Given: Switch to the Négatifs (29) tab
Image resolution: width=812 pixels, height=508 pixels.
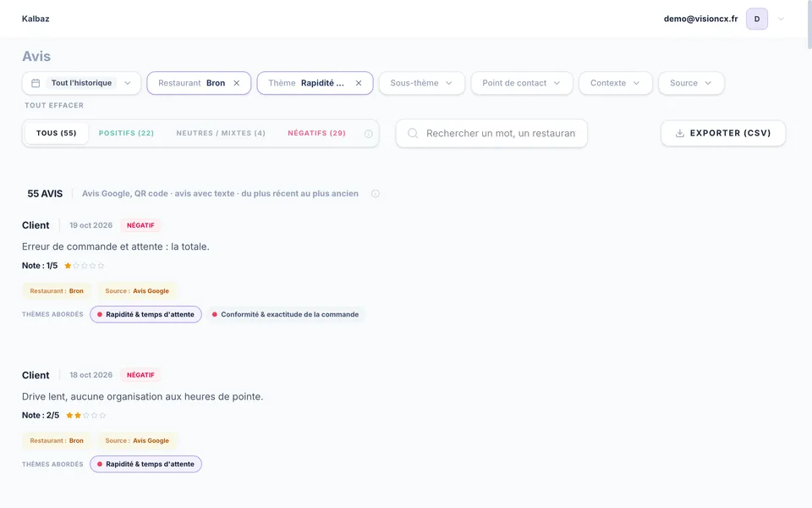Looking at the screenshot, I should [x=316, y=133].
